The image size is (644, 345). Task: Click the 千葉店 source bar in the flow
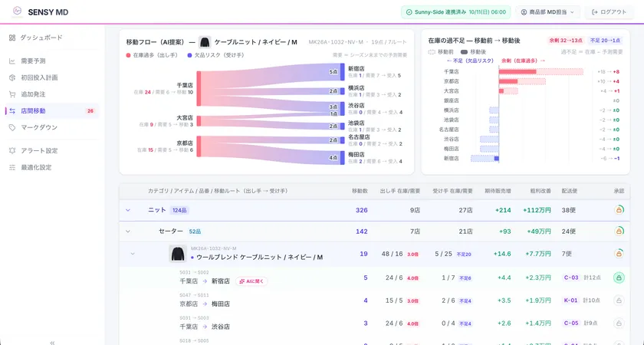(199, 89)
